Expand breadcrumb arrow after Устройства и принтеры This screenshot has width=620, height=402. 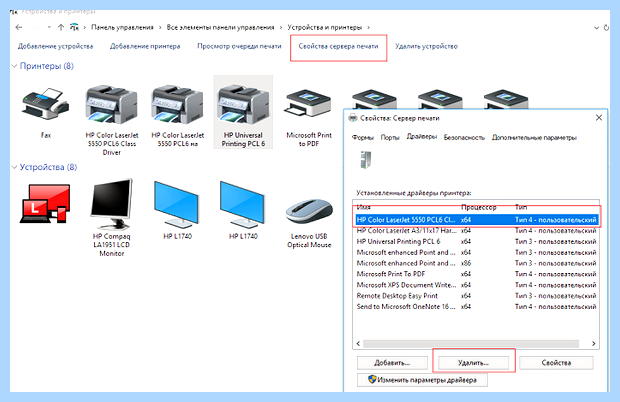[369, 27]
